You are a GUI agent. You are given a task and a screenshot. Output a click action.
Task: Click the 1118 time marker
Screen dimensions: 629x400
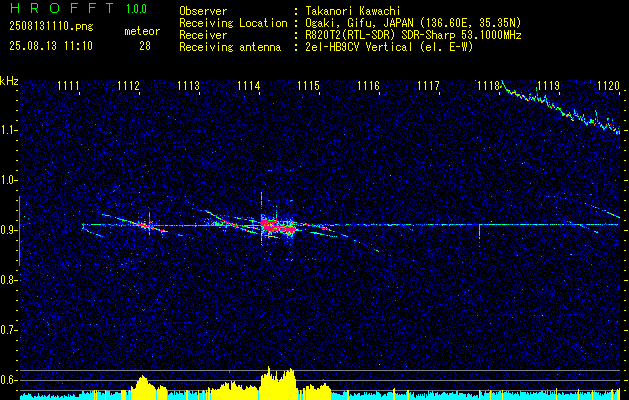point(488,85)
